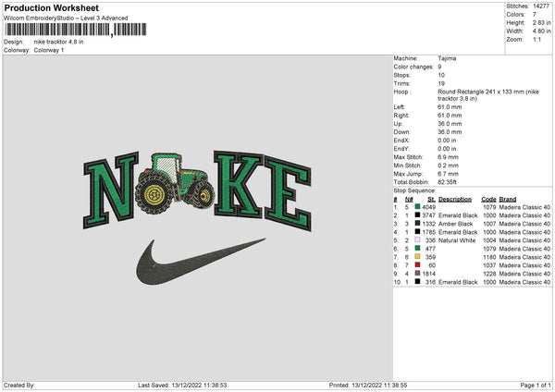Screen dimensions: 555x392
Task: Click the Zoom value 1:1
Action: (536, 39)
